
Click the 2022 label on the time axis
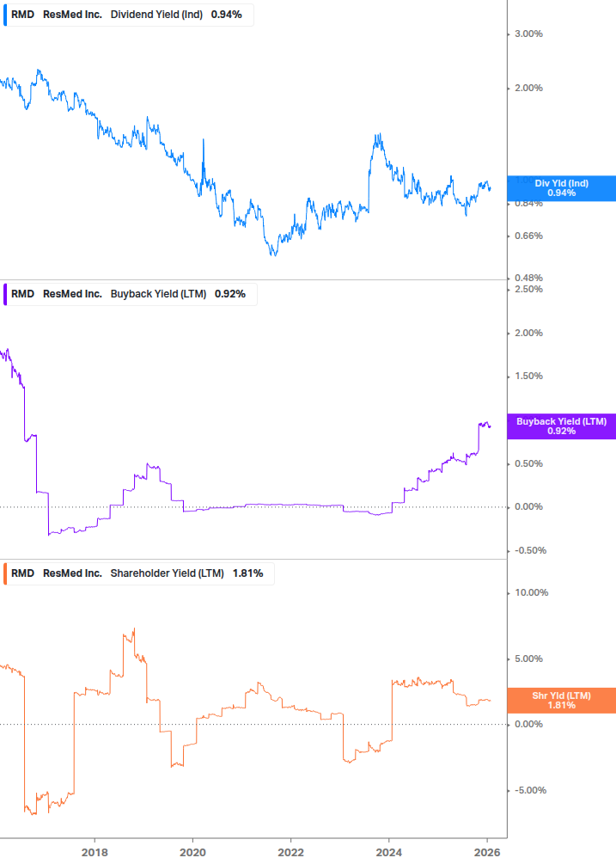pos(290,853)
